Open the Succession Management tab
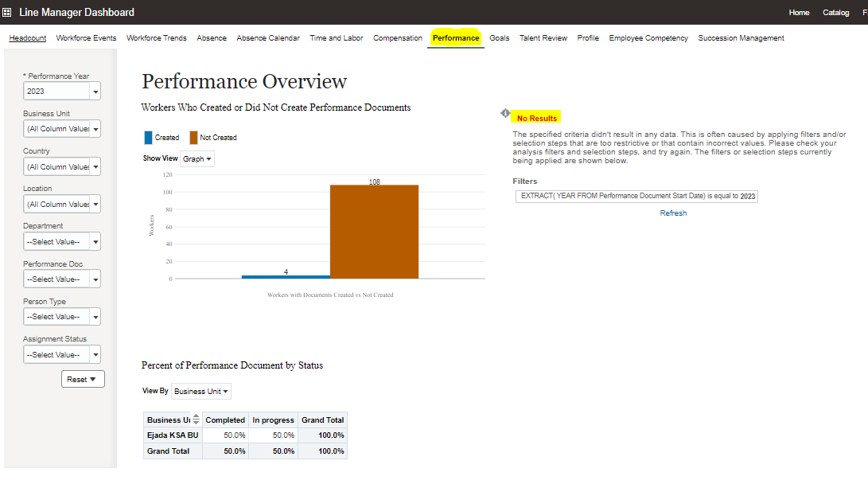The image size is (868, 484). click(741, 37)
